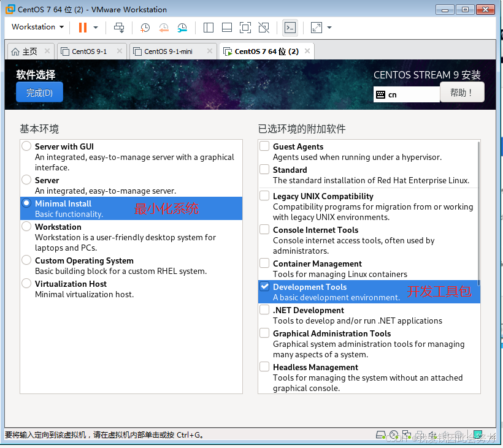Viewport: 503px width, 448px height.
Task: Click the hard disk status bar icon
Action: coord(380,435)
